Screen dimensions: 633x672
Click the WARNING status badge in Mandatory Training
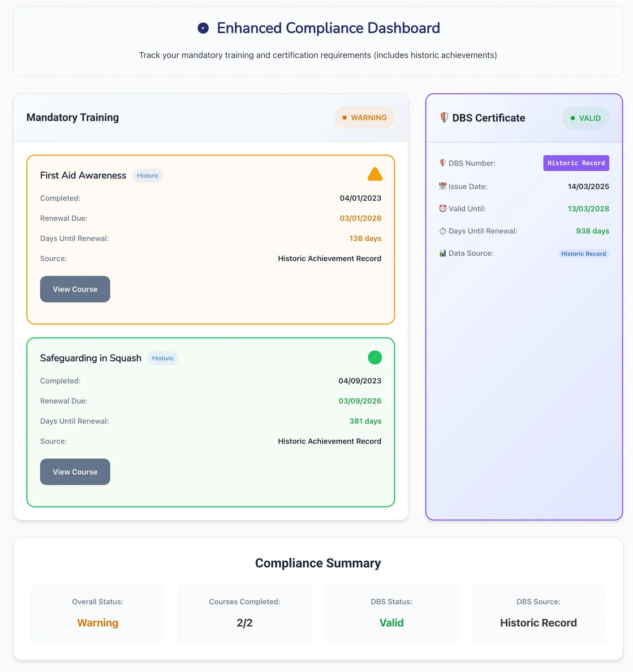[365, 117]
